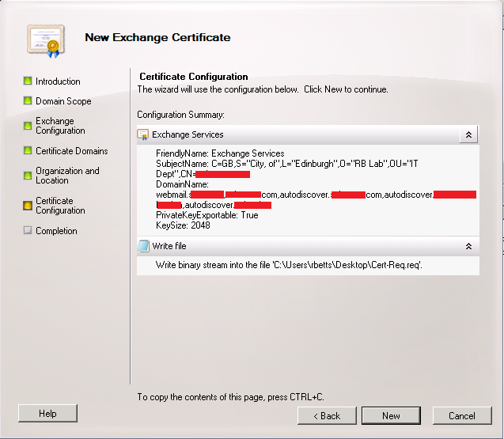Select the Certificate Configuration step label
Viewport: 504px width, 439px height.
(x=60, y=206)
